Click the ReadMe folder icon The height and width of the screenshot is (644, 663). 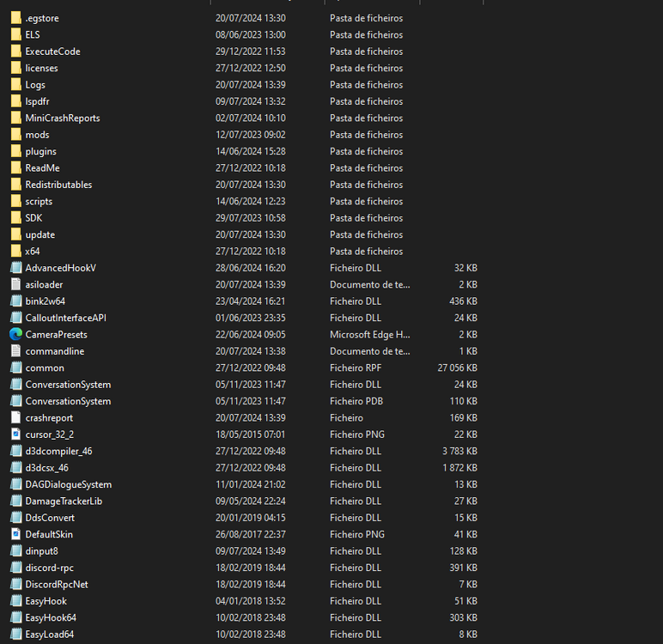[15, 168]
